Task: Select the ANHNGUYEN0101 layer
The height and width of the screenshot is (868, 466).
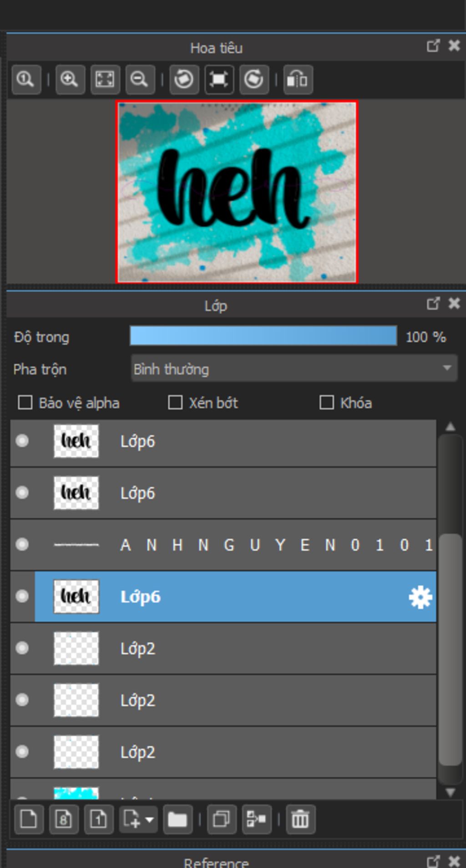Action: (x=273, y=545)
